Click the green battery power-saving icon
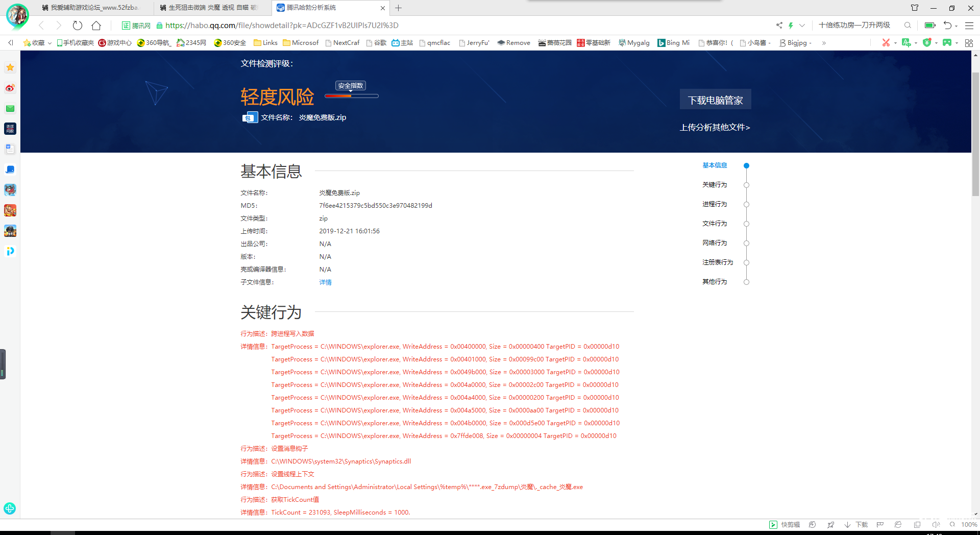 tap(930, 25)
